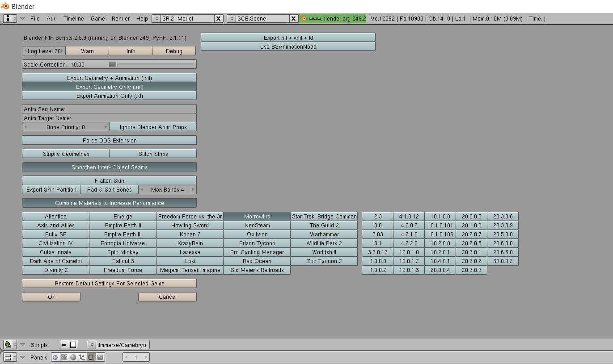Toggle Stripify Geometries option
The image size is (613, 364).
coord(66,154)
